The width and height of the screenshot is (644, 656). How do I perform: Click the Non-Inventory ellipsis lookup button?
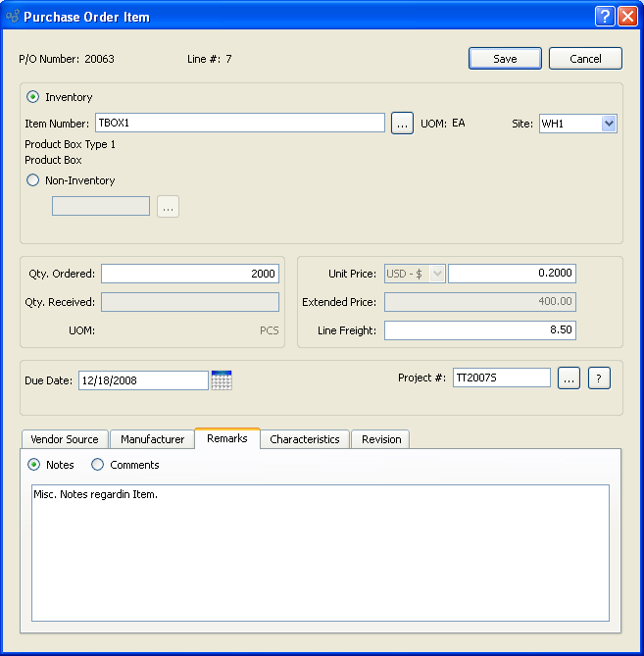168,206
